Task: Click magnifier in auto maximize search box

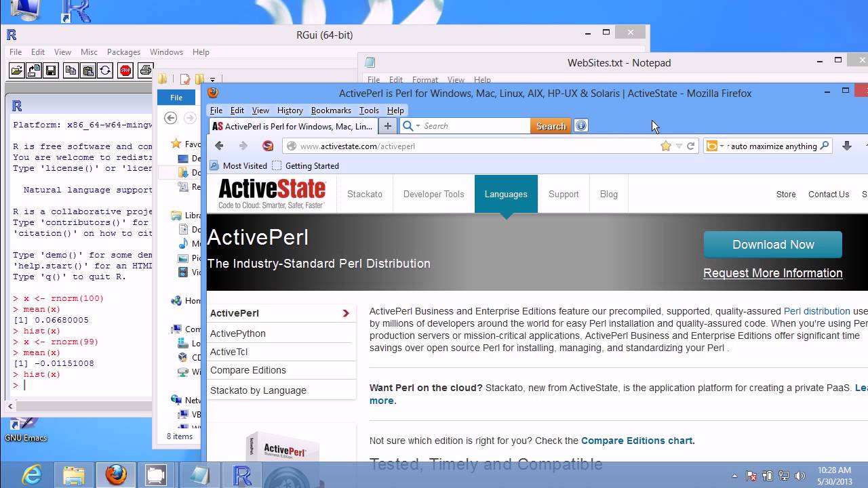Action: [x=825, y=146]
